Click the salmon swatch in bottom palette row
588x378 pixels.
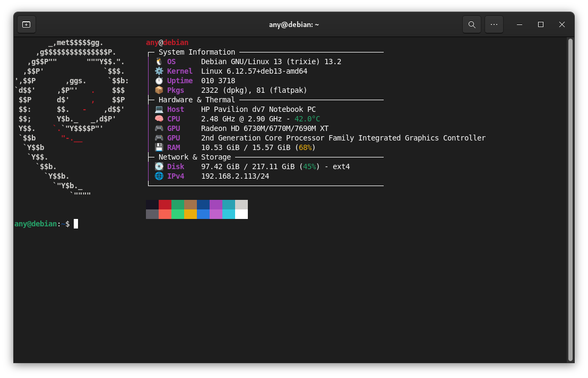click(165, 214)
